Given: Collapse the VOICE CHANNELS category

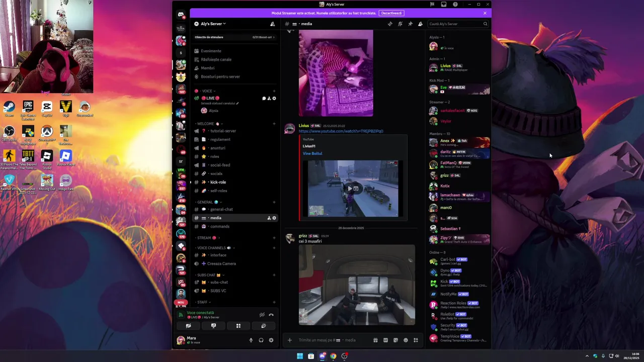Looking at the screenshot, I should tap(215, 248).
